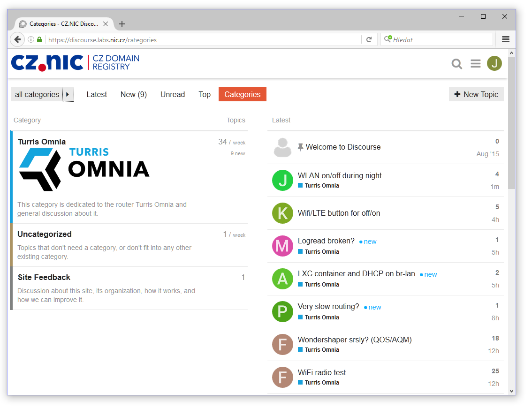This screenshot has height=408, width=532.
Task: Open Welcome to Discourse topic
Action: (x=343, y=147)
